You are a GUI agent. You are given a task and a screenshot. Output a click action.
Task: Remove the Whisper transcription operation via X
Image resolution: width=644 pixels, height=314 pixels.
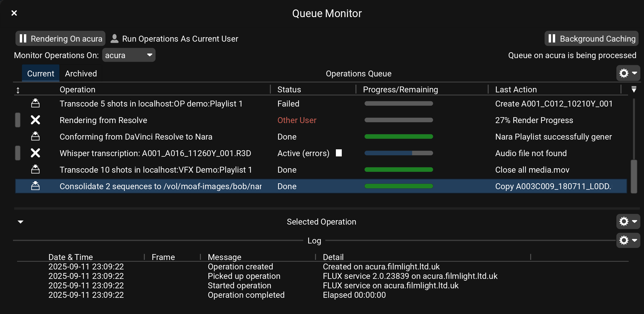(35, 153)
